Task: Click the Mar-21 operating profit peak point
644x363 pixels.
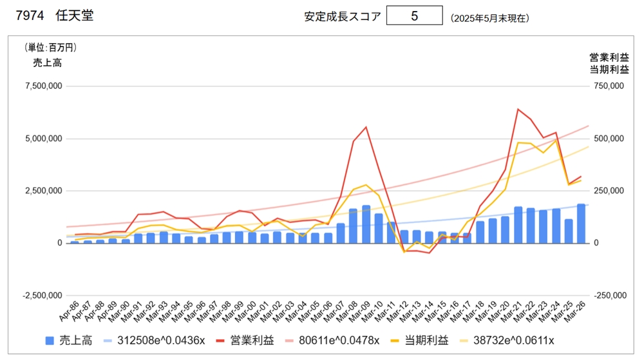Action: click(x=518, y=110)
